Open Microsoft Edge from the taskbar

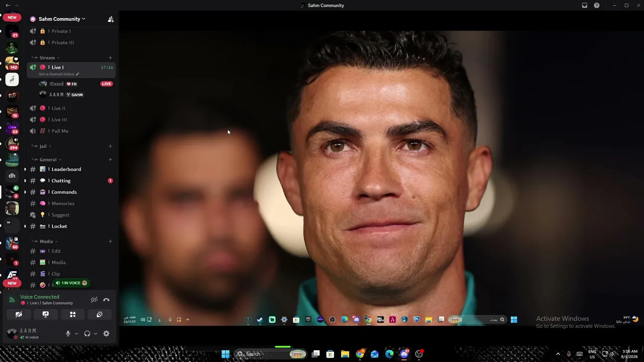389,354
